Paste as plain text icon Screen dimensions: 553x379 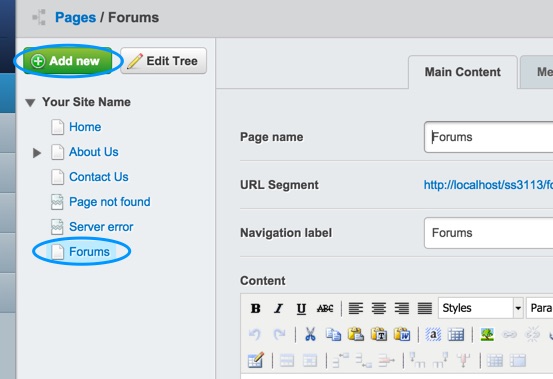(x=379, y=334)
